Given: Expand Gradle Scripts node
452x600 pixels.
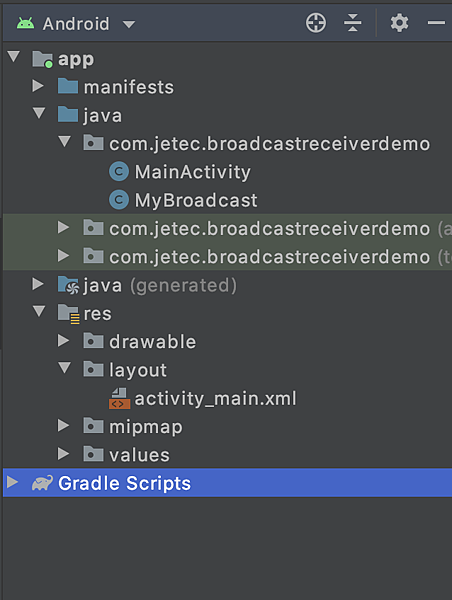Looking at the screenshot, I should [13, 482].
